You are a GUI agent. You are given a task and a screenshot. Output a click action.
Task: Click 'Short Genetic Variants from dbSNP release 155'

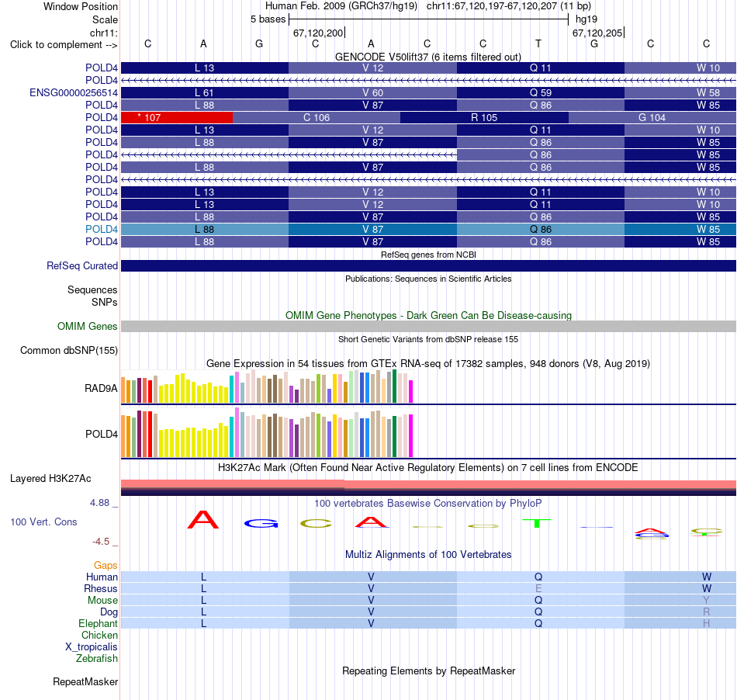[x=428, y=339]
